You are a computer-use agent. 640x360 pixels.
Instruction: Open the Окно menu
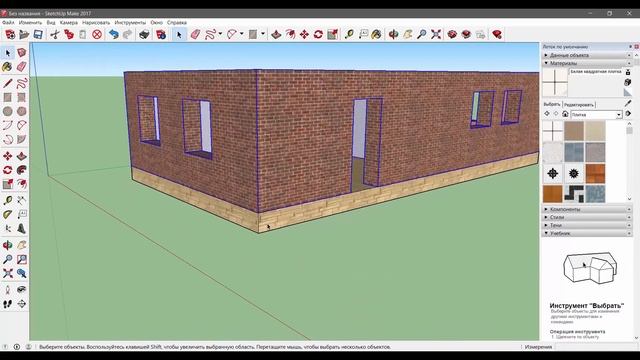[156, 23]
